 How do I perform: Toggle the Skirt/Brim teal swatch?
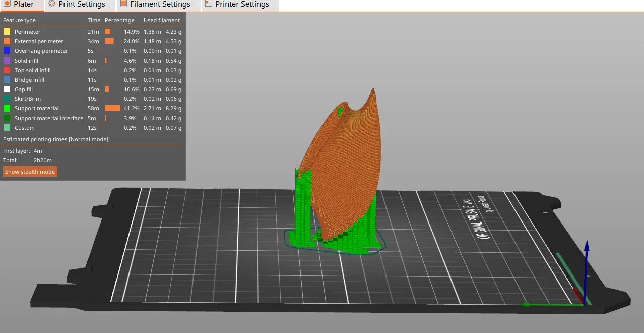[7, 99]
